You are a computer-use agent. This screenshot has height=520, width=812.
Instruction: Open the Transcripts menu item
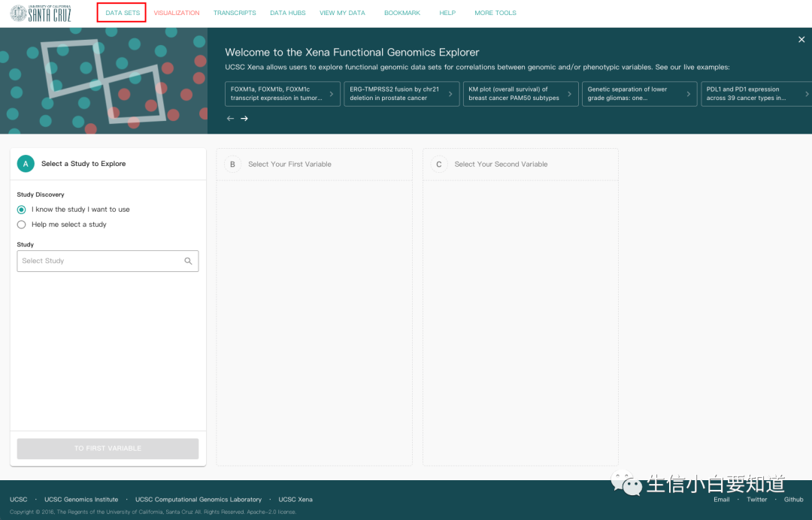click(x=235, y=13)
